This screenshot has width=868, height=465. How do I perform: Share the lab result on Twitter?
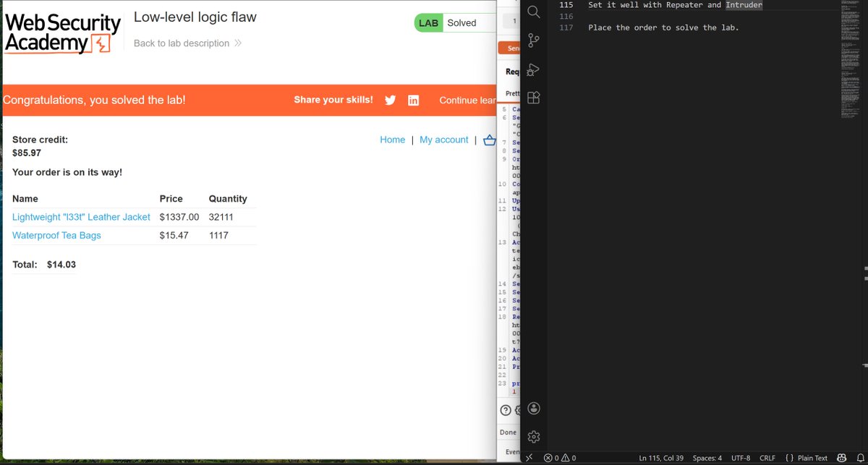[x=390, y=101]
